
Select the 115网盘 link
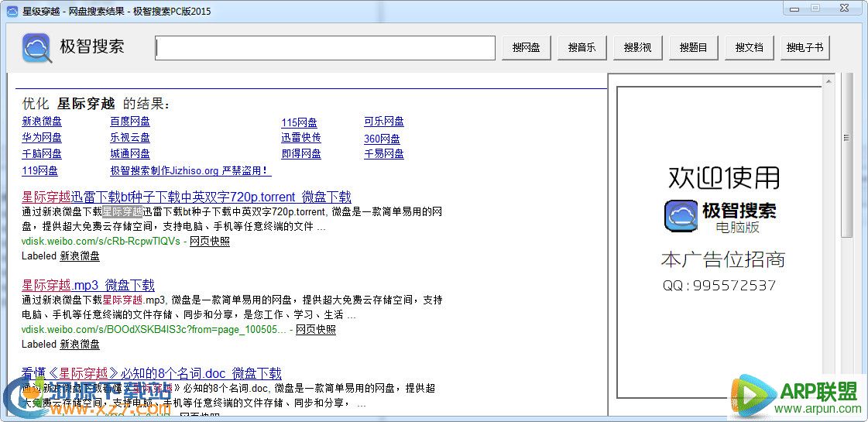[299, 122]
